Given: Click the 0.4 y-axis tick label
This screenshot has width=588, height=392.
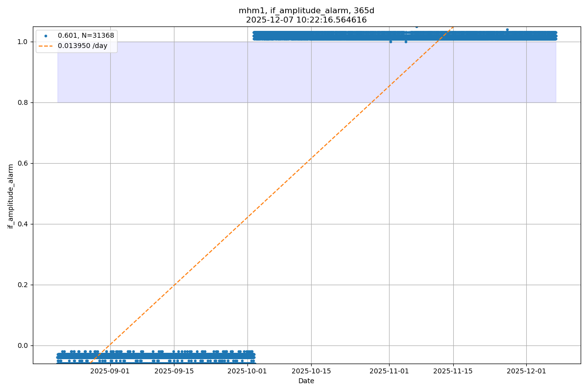Looking at the screenshot, I should [24, 224].
